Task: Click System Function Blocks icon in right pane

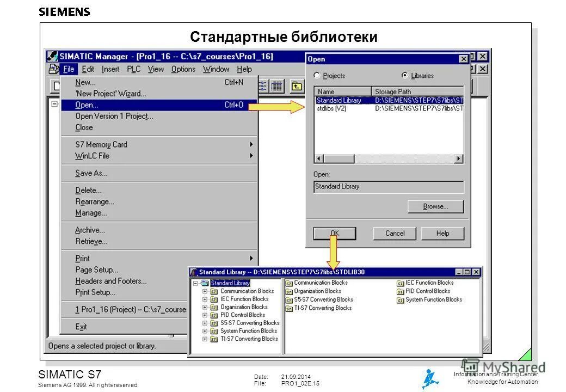Action: tap(400, 299)
